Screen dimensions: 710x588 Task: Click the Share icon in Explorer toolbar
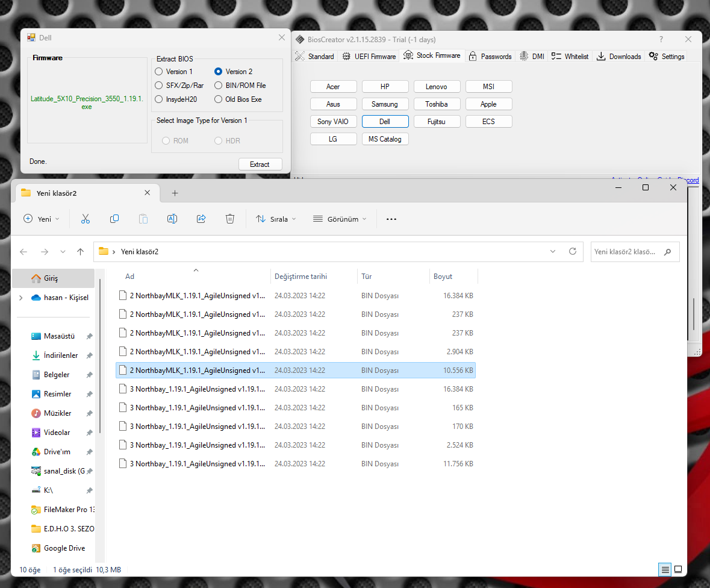(201, 219)
